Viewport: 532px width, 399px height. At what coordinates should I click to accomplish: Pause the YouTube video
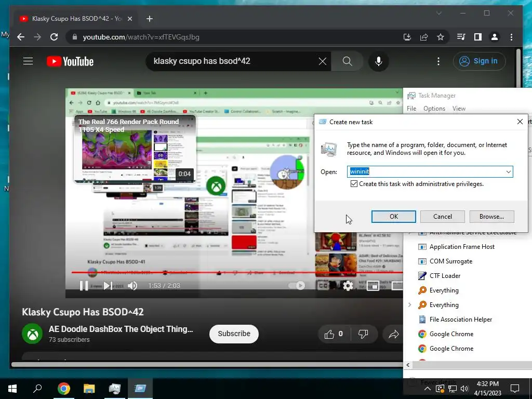[x=84, y=286]
